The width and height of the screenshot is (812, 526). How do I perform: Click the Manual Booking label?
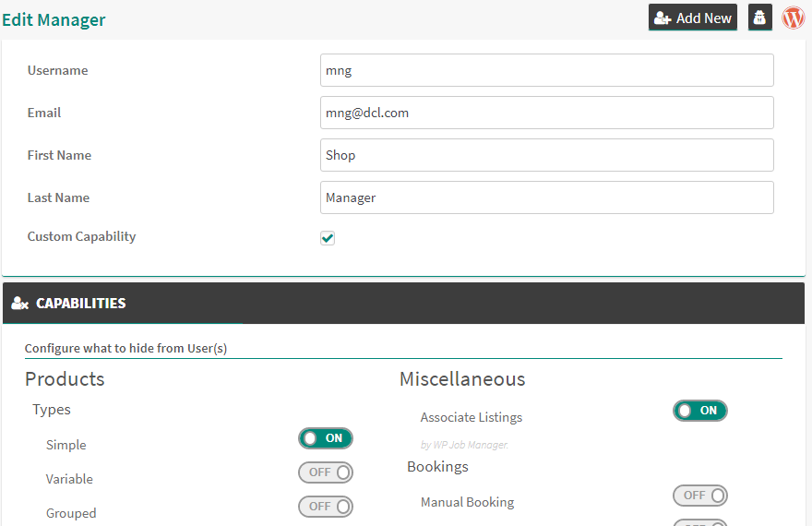coord(467,502)
